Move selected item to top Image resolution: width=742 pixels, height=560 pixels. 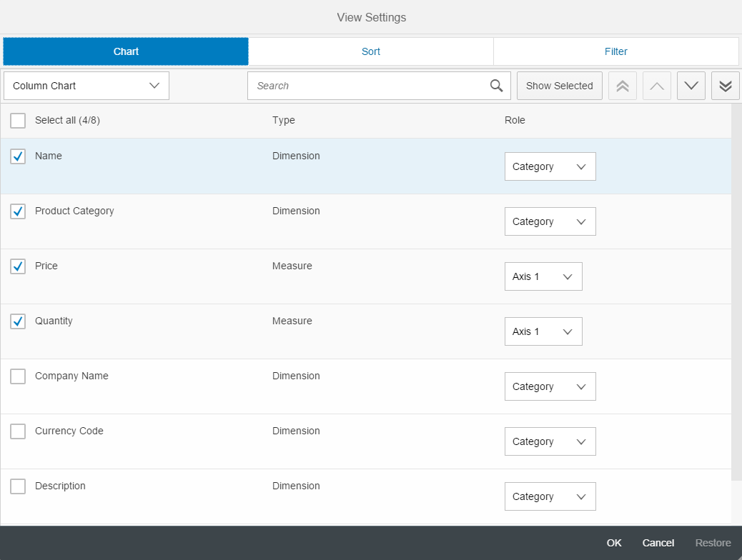pos(622,86)
